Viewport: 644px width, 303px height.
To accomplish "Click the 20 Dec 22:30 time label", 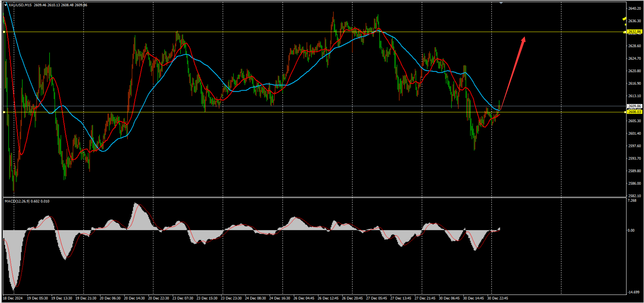I will (159, 298).
